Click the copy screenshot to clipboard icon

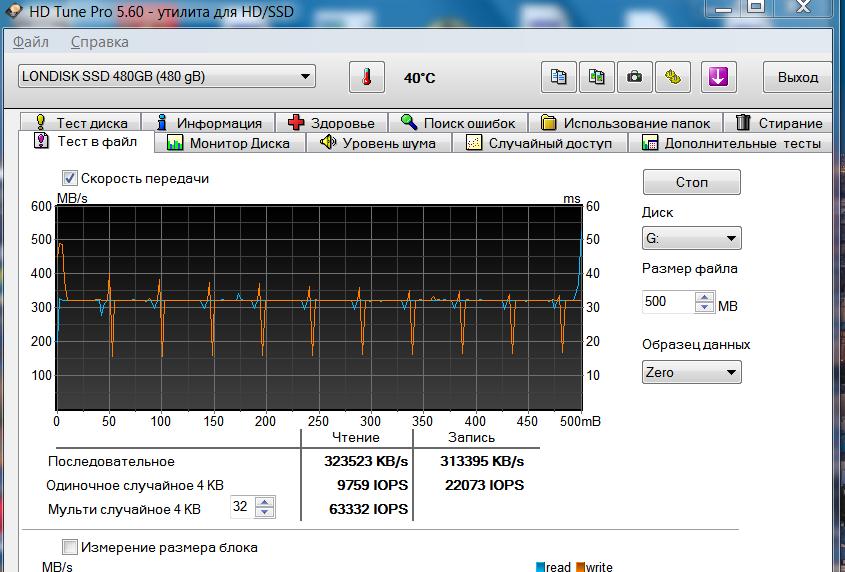pyautogui.click(x=597, y=77)
